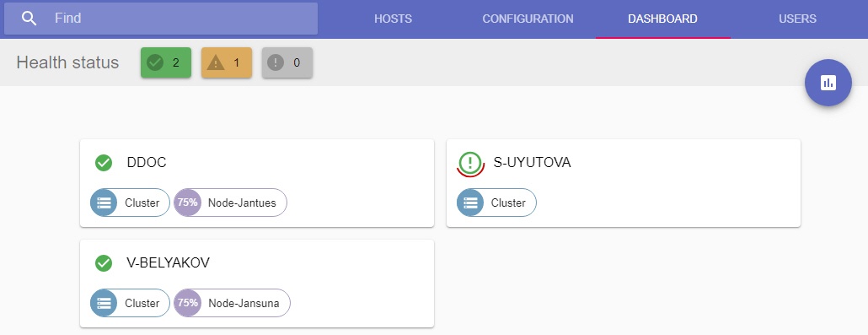
Task: Open the Node-Jantues chip
Action: (x=231, y=203)
